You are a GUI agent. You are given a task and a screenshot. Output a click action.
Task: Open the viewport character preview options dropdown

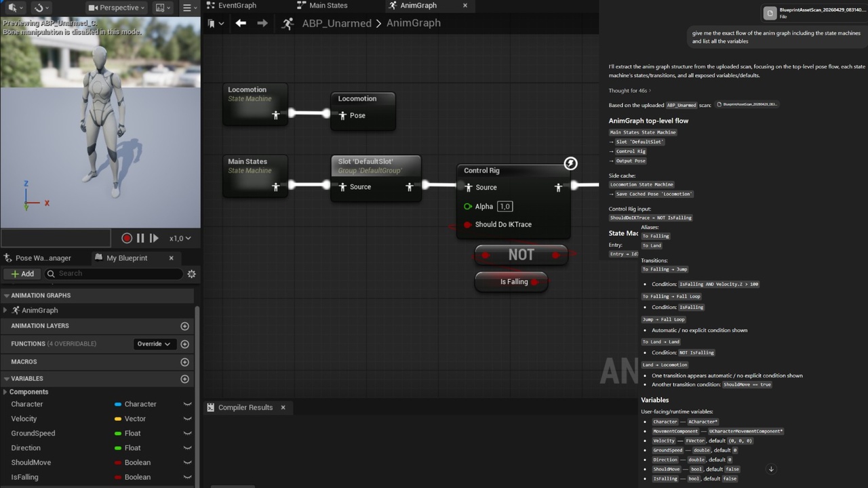[163, 7]
